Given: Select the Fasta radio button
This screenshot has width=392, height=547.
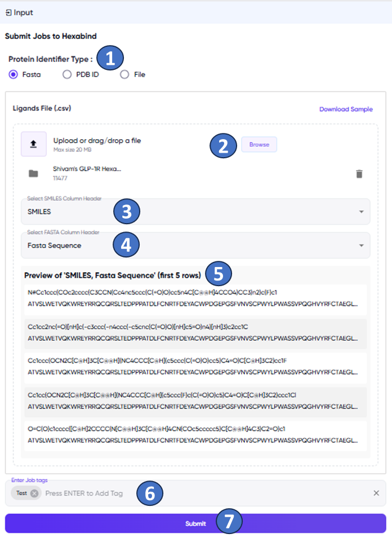Looking at the screenshot, I should pyautogui.click(x=14, y=74).
